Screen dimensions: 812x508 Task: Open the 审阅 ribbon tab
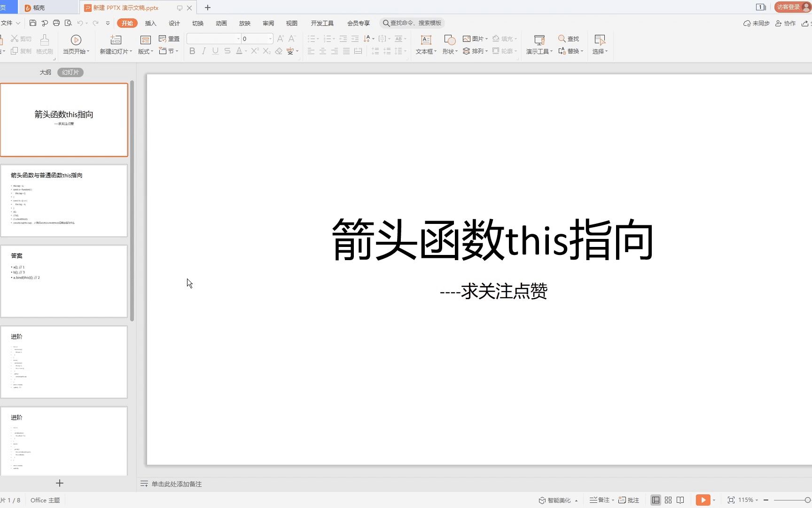[268, 23]
